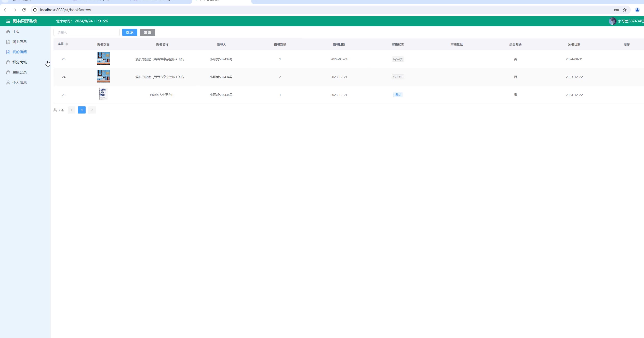Click the person icon beside 个人信息
The height and width of the screenshot is (338, 644).
click(x=8, y=82)
